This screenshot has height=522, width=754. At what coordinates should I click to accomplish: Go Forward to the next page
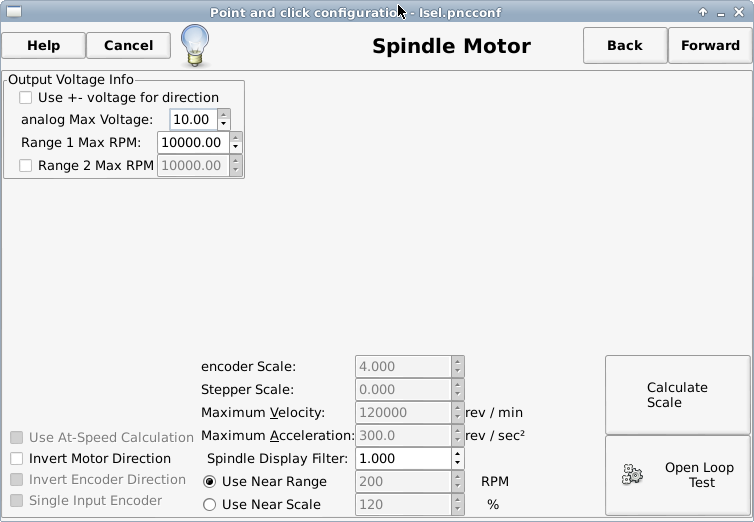(x=710, y=46)
